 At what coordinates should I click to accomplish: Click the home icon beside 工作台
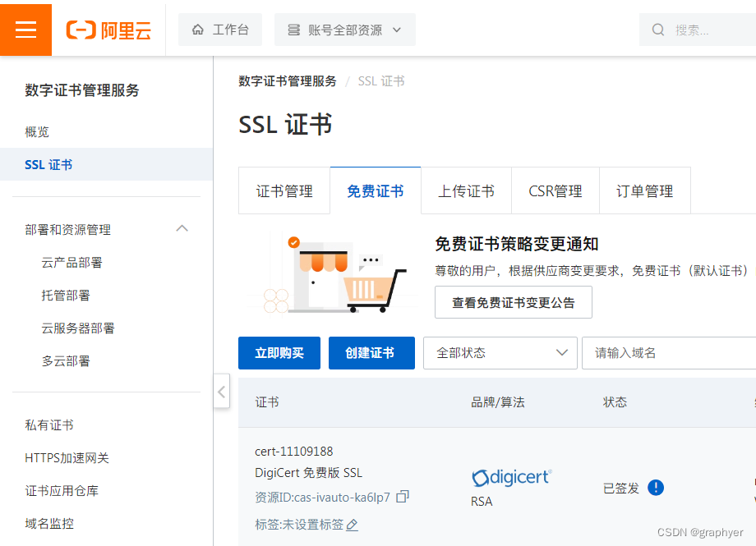point(198,30)
